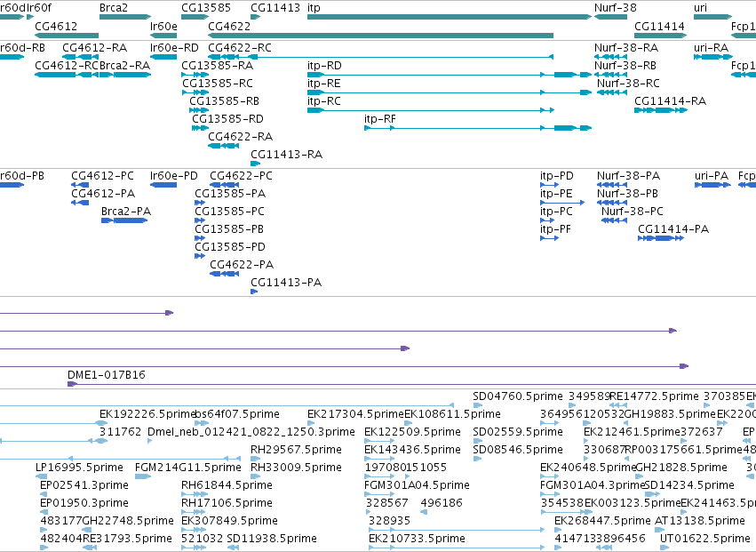Select the itp-PF protein label
Screen dimensions: 756x552
[555, 229]
